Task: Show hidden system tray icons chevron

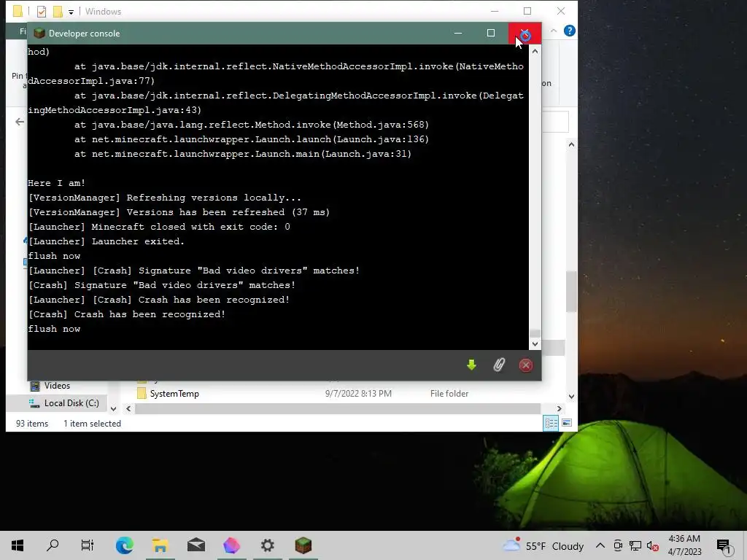Action: [600, 545]
